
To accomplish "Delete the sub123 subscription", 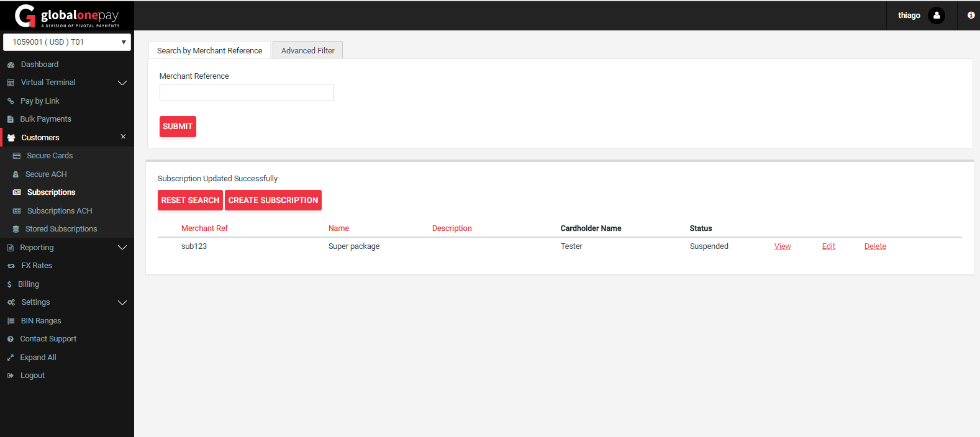I will pos(875,246).
